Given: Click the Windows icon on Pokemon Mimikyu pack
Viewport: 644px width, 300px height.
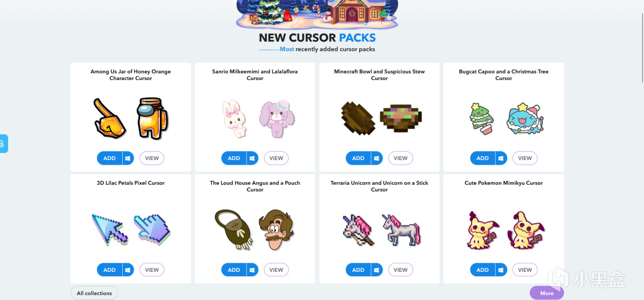Looking at the screenshot, I should [501, 270].
